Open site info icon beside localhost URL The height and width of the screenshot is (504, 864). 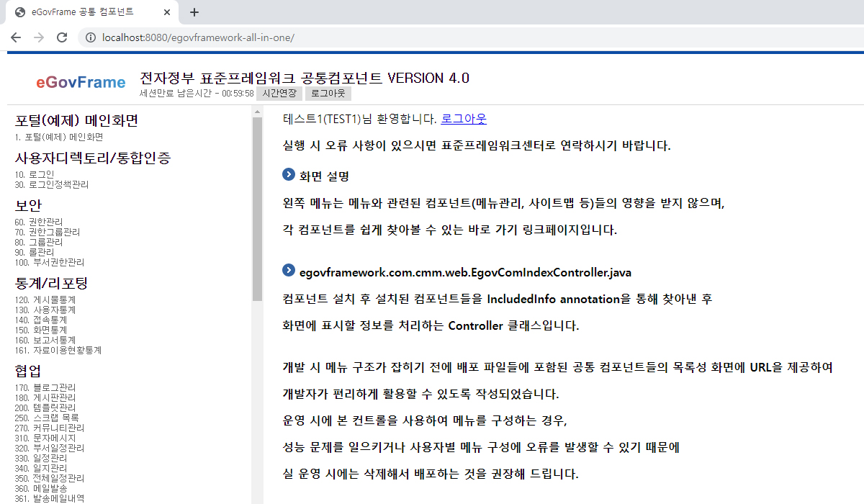[x=91, y=37]
